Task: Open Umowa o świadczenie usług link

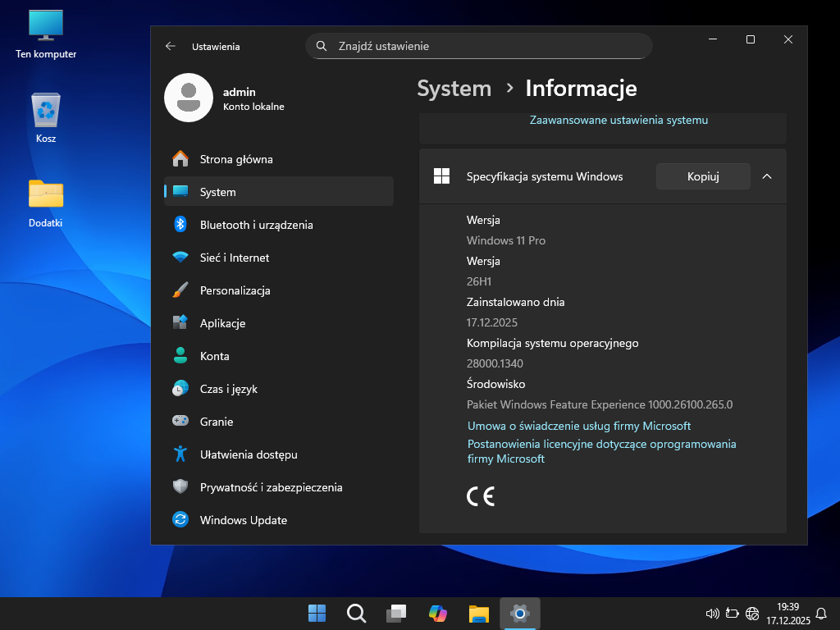Action: 579,426
